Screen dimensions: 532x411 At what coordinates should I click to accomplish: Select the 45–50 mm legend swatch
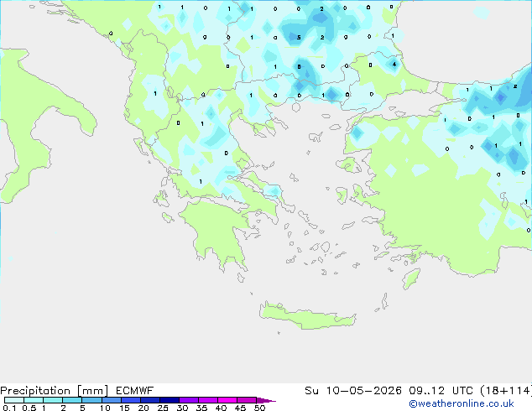(x=247, y=400)
